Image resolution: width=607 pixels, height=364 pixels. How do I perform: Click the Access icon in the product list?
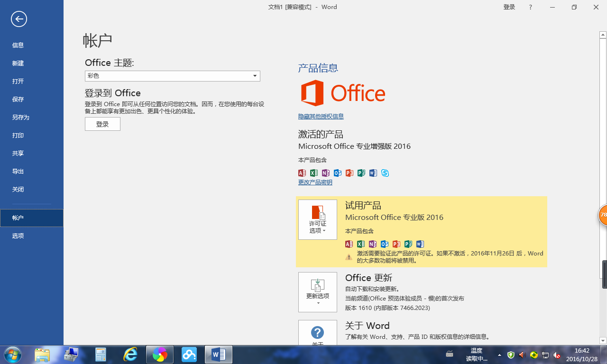(302, 173)
